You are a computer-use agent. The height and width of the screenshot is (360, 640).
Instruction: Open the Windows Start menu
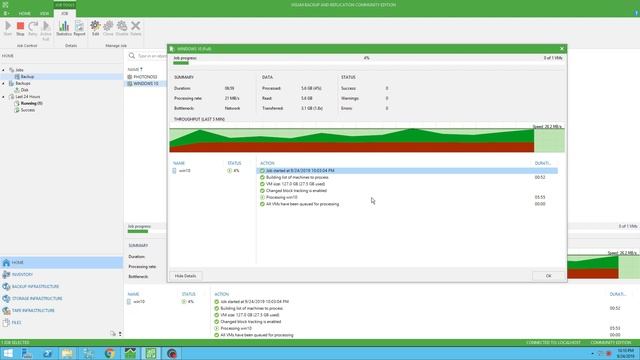[x=8, y=353]
